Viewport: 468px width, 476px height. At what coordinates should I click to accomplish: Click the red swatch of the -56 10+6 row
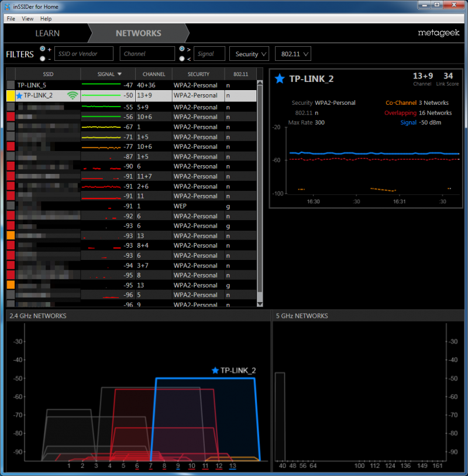click(11, 117)
